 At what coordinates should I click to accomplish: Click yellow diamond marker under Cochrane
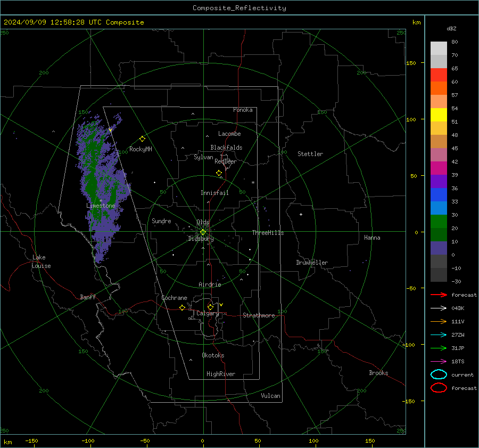point(182,307)
